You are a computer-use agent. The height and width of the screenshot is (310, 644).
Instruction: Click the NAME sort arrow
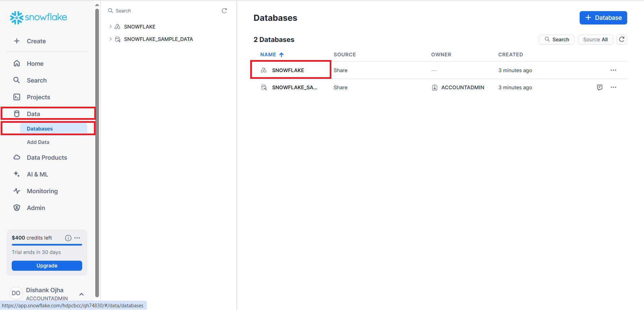coord(281,55)
